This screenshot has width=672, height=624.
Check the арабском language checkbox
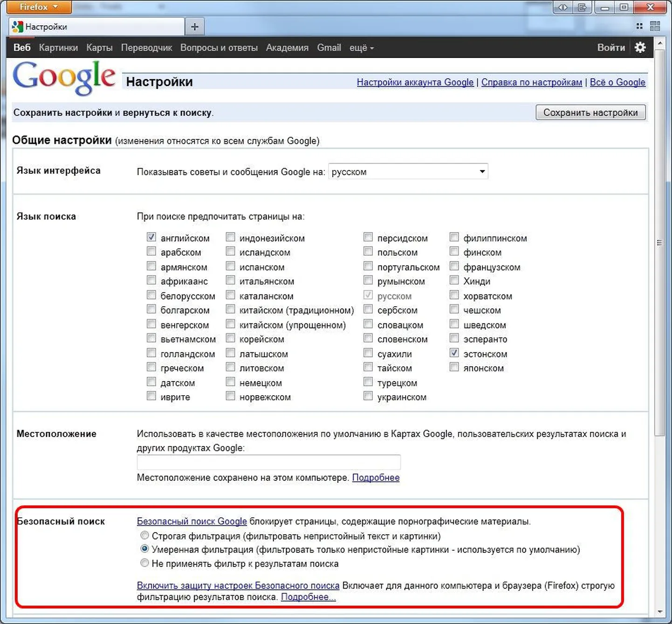click(151, 252)
